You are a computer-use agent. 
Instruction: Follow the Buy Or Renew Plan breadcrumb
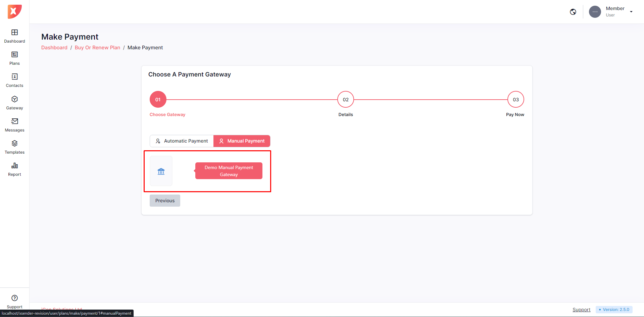click(97, 48)
